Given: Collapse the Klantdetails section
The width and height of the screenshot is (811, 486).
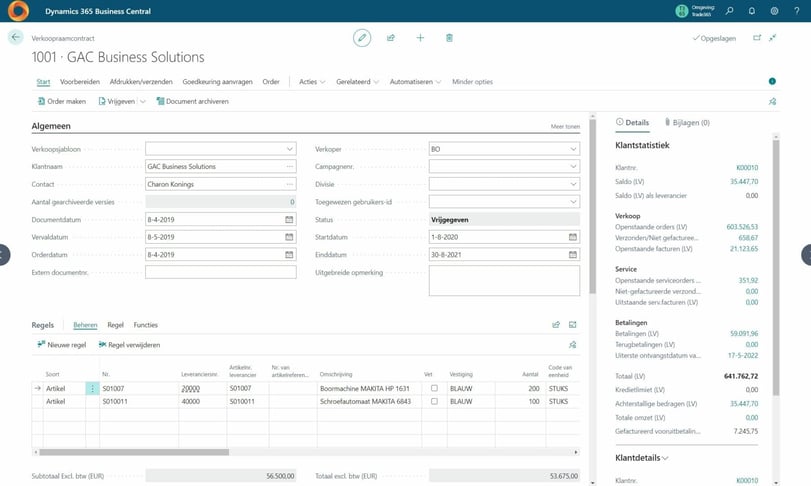Looking at the screenshot, I should [x=641, y=458].
